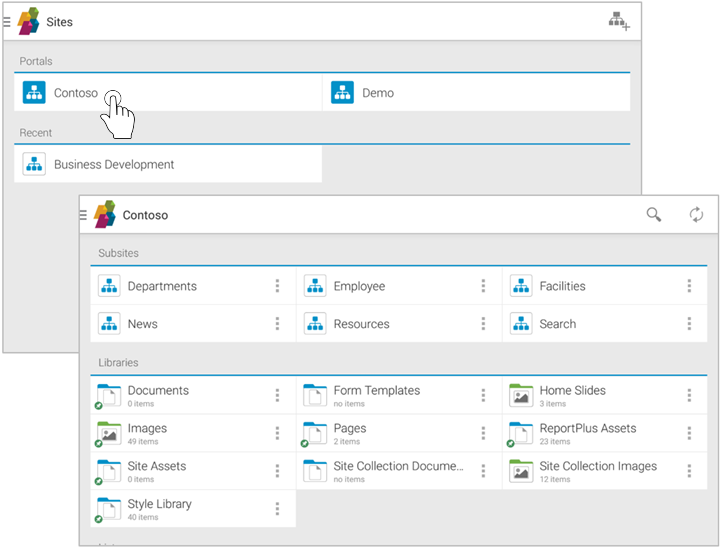The height and width of the screenshot is (548, 720).
Task: Open the three-dot menu for Images library
Action: click(277, 433)
